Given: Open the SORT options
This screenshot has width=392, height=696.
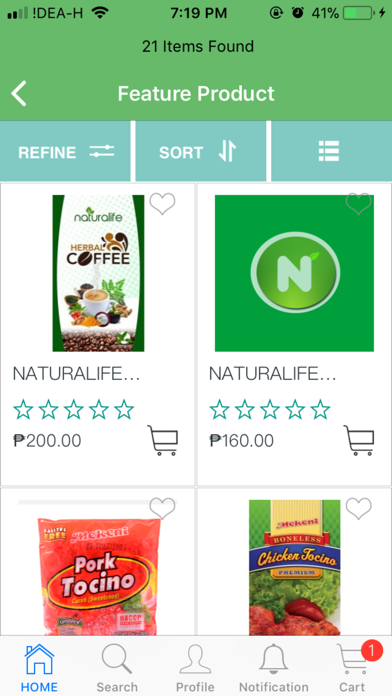Looking at the screenshot, I should click(201, 152).
